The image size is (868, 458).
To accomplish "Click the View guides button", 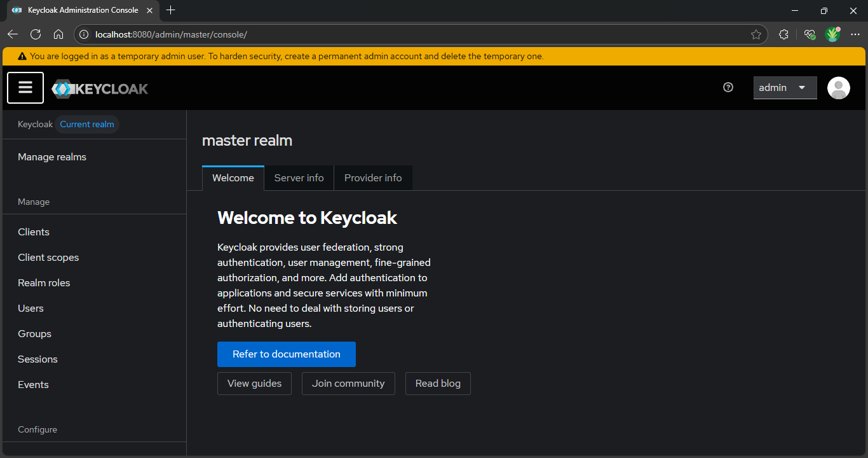I will point(254,384).
